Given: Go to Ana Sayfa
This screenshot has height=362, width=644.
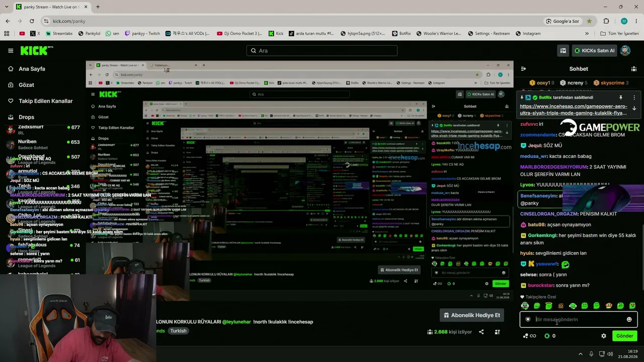Looking at the screenshot, I should pos(32,69).
